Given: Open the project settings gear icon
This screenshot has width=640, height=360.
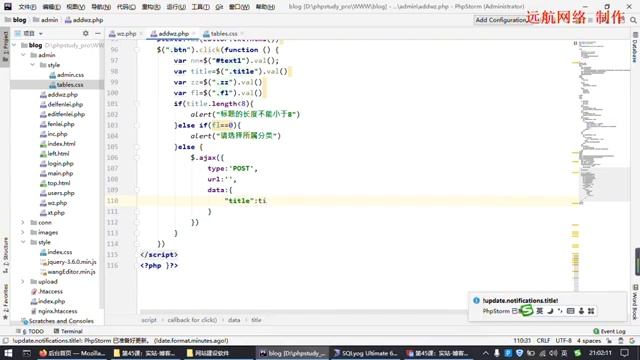Looking at the screenshot, I should [x=85, y=33].
